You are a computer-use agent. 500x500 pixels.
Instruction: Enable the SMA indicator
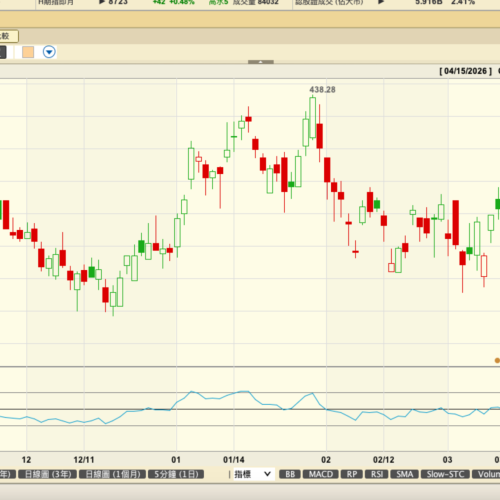click(x=405, y=474)
